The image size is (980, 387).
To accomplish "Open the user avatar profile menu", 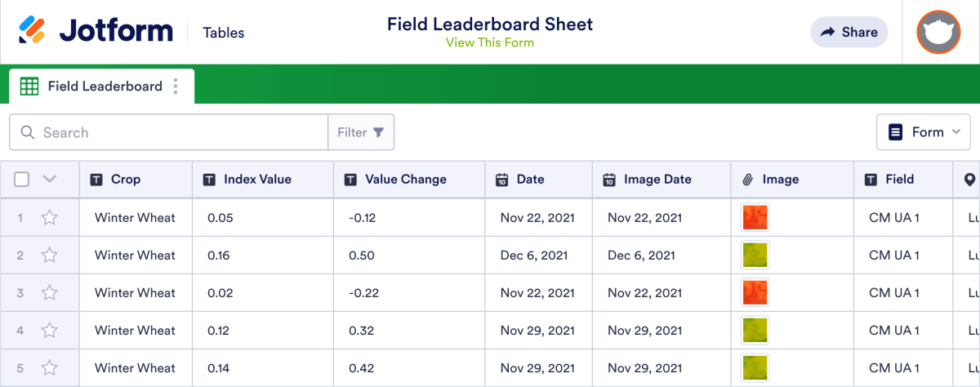I will point(938,33).
